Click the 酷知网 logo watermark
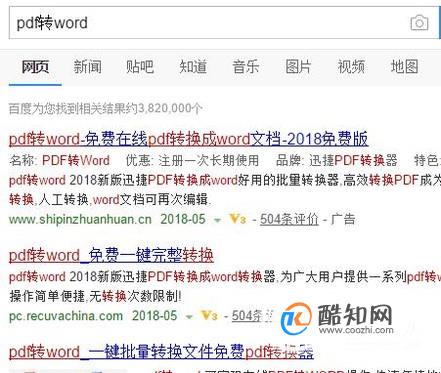441x373 pixels. (x=337, y=318)
